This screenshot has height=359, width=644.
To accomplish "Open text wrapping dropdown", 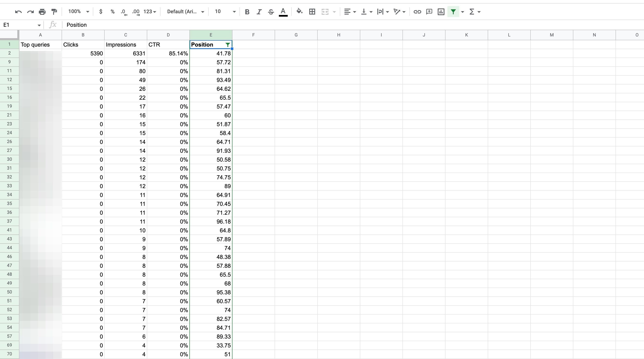I will tap(383, 12).
